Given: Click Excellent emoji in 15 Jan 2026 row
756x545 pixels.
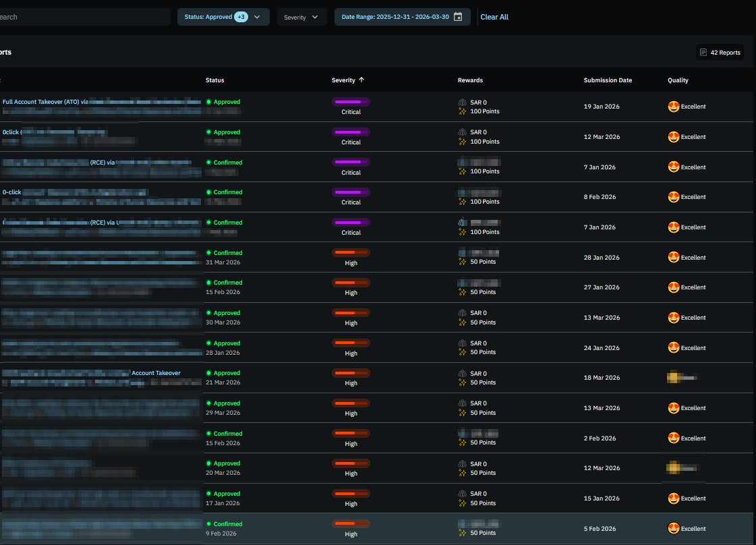Looking at the screenshot, I should [674, 498].
